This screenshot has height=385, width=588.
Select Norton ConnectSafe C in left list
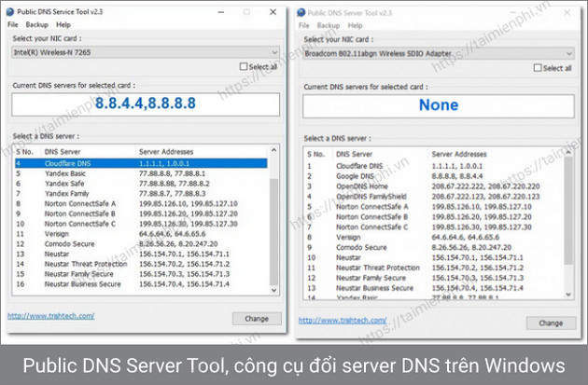(141, 224)
